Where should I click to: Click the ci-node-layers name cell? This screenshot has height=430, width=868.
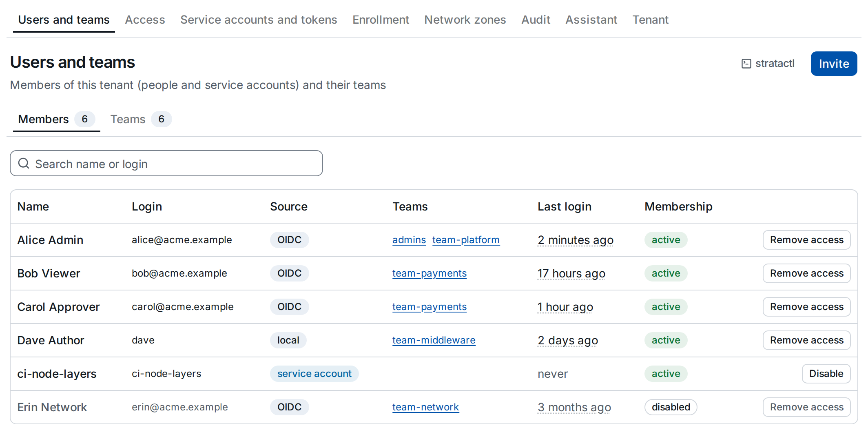pyautogui.click(x=57, y=374)
